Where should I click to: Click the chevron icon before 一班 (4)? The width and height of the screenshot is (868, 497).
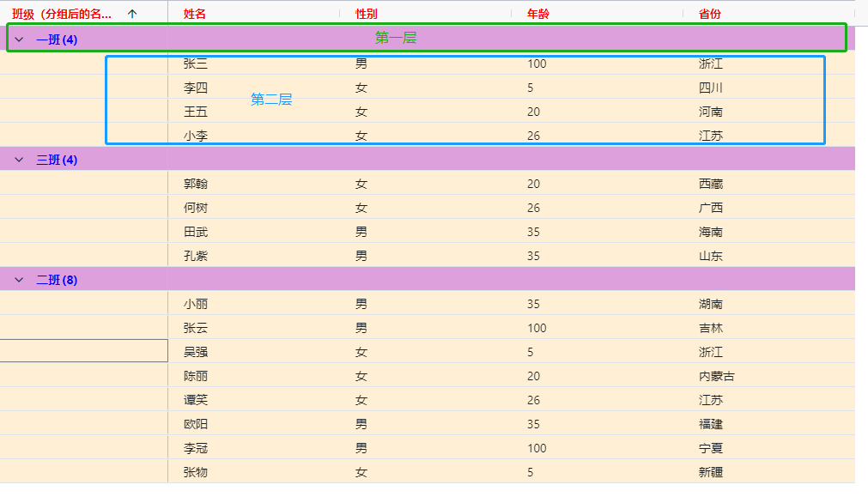[x=20, y=39]
